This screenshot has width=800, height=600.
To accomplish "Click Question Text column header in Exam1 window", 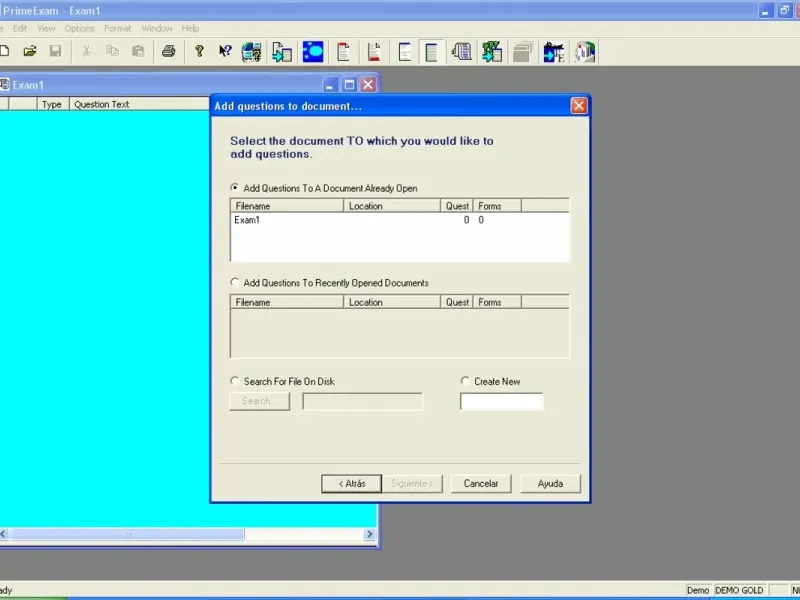I will tap(139, 104).
